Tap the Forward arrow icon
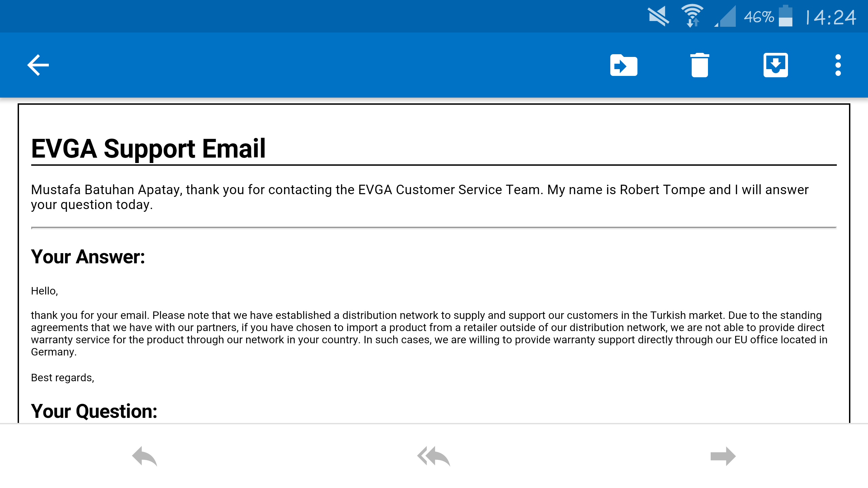 point(723,456)
